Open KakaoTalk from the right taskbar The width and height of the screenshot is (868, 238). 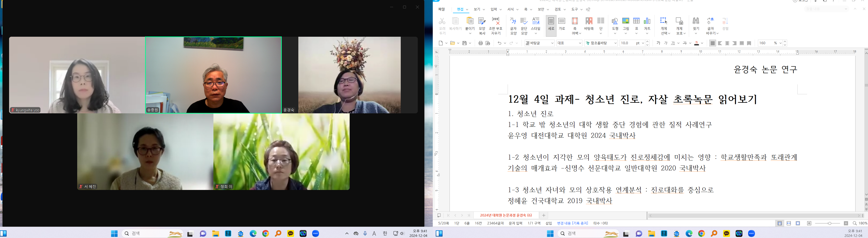[x=727, y=234]
